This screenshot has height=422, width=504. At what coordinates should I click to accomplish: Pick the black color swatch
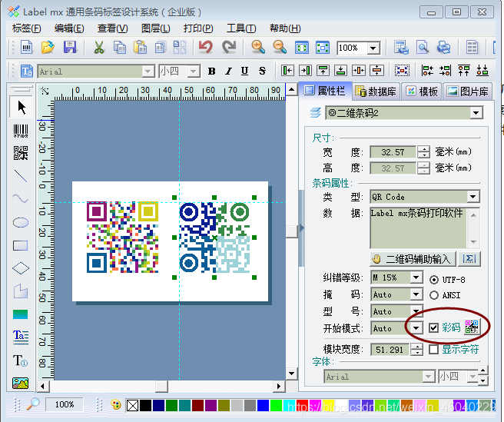(145, 405)
